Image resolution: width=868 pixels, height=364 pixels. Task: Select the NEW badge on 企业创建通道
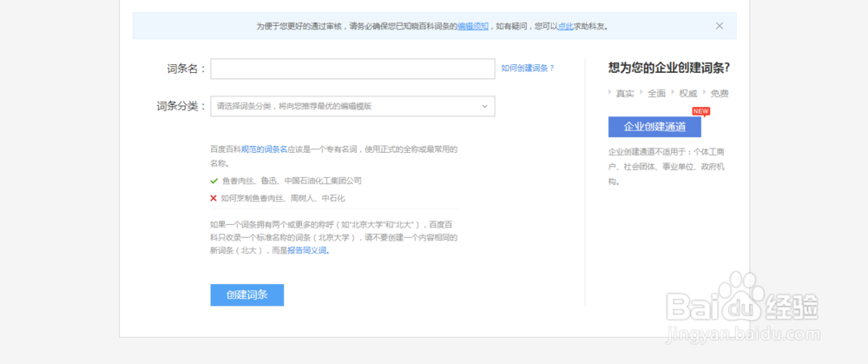click(x=700, y=111)
